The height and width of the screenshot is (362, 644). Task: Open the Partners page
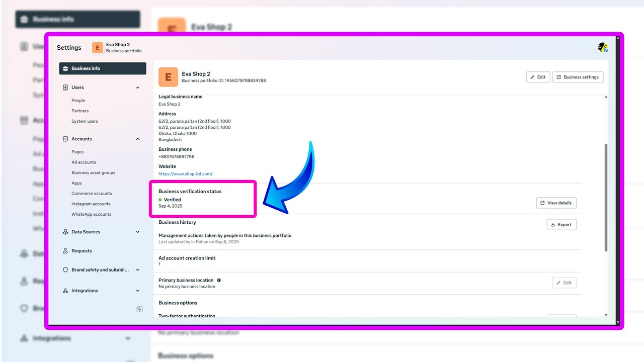pyautogui.click(x=80, y=111)
